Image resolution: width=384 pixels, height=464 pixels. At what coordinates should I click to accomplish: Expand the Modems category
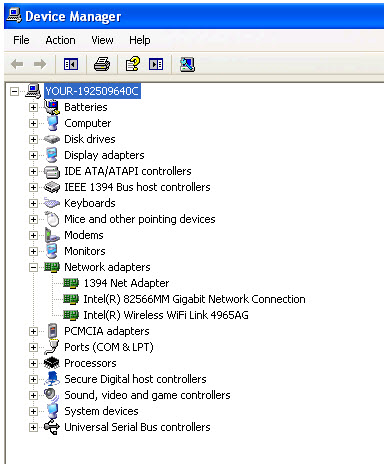33,235
